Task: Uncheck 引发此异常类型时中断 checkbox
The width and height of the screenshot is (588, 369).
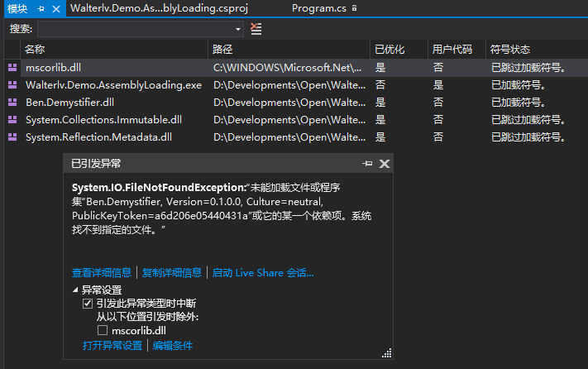Action: (88, 304)
